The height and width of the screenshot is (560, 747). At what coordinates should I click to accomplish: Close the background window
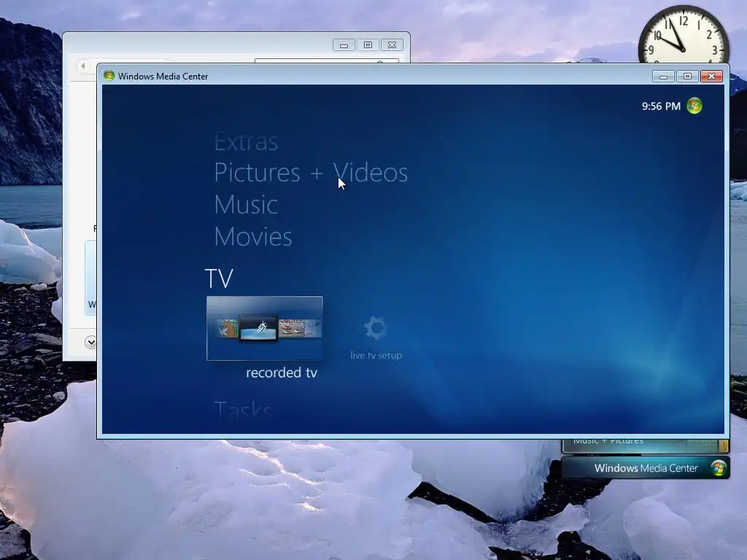pos(392,44)
